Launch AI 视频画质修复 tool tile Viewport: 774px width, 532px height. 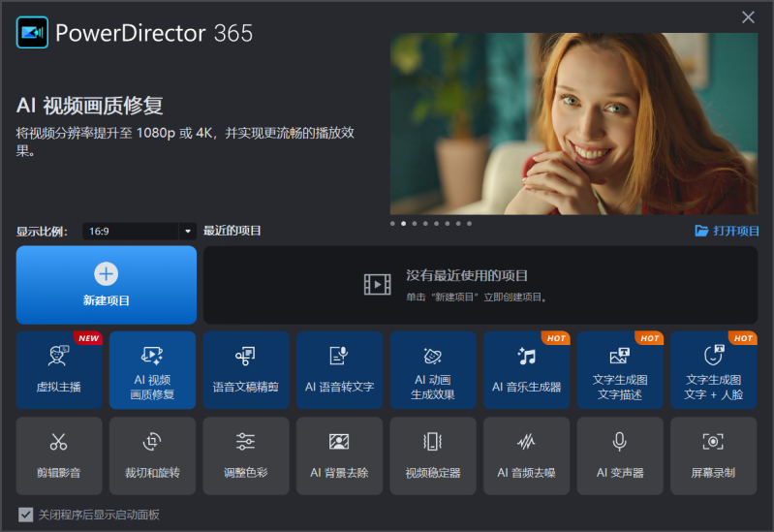[x=152, y=370]
